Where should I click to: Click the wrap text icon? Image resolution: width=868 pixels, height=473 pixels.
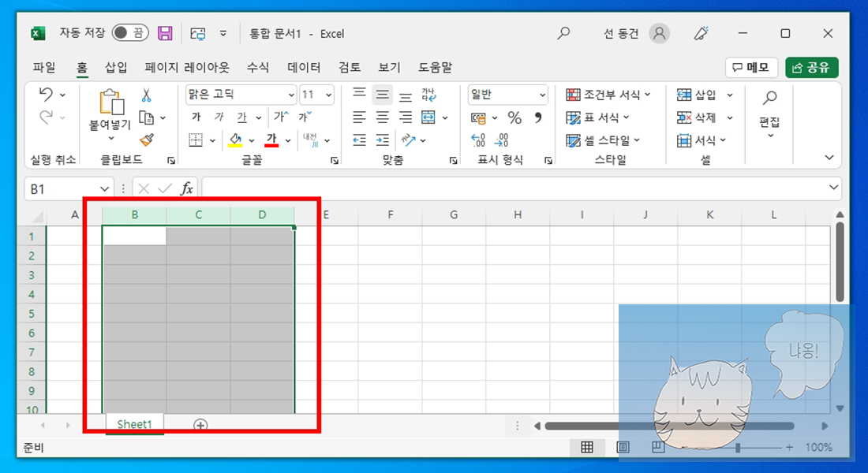click(x=428, y=95)
